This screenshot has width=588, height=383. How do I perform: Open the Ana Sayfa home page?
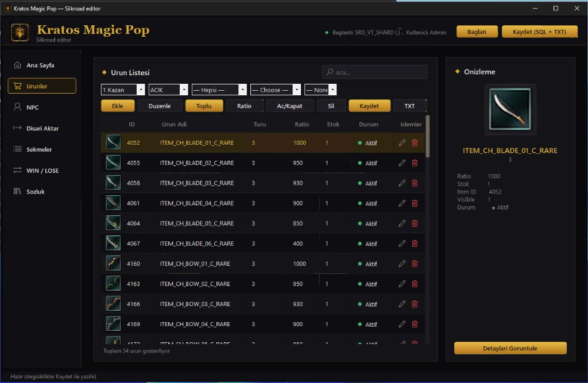click(41, 65)
